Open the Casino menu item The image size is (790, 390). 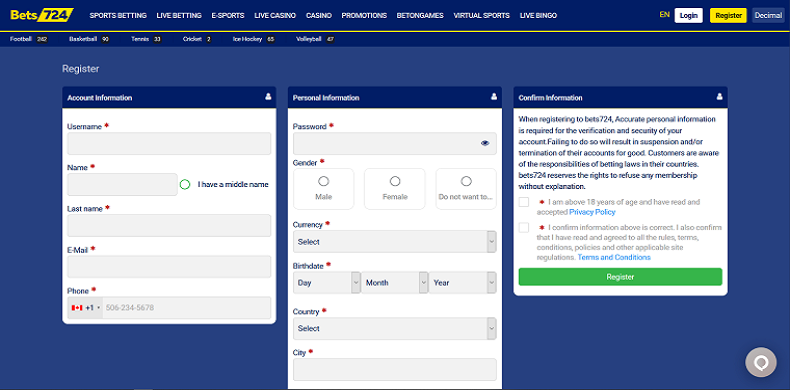(x=319, y=16)
